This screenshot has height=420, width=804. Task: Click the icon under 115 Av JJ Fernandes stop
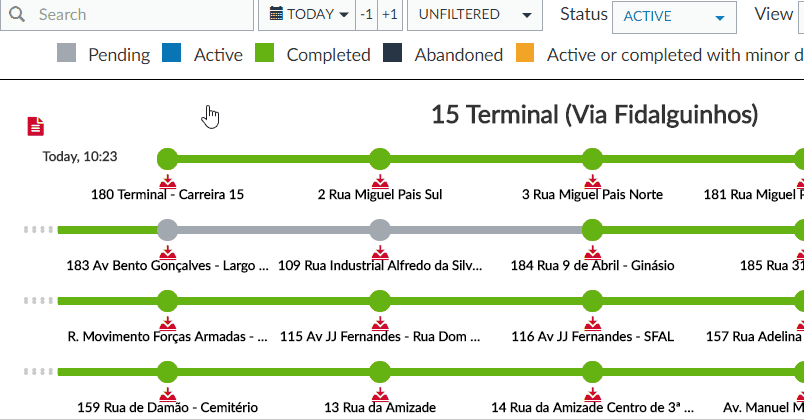coord(379,323)
